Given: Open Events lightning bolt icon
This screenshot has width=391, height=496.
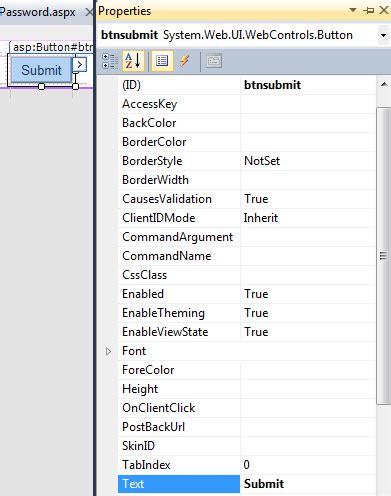Looking at the screenshot, I should [185, 61].
